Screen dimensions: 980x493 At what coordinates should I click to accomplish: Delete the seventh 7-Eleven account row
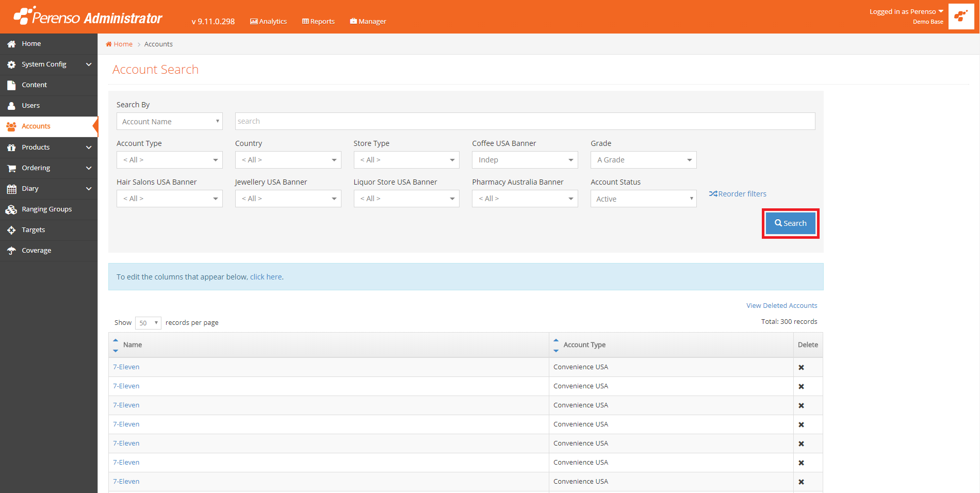(801, 482)
